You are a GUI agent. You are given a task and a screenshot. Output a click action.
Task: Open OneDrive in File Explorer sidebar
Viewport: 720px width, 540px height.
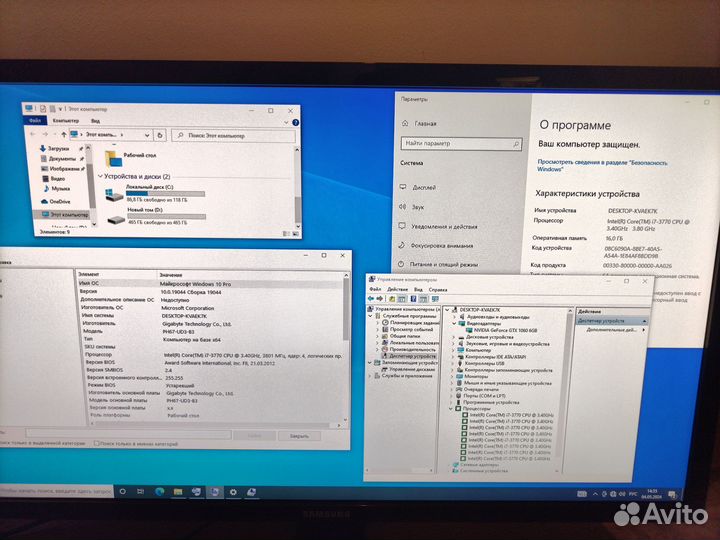pyautogui.click(x=56, y=202)
